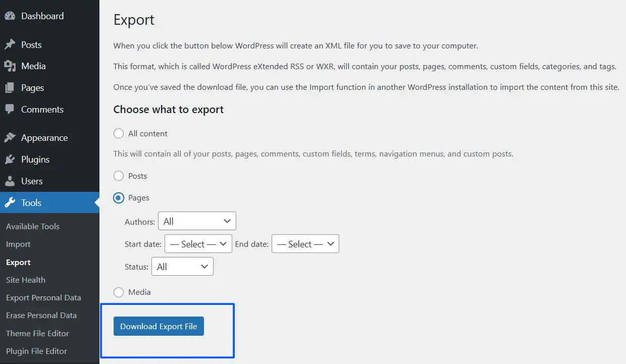Viewport: 626px width, 364px height.
Task: Click the Pages document icon
Action: pos(10,88)
